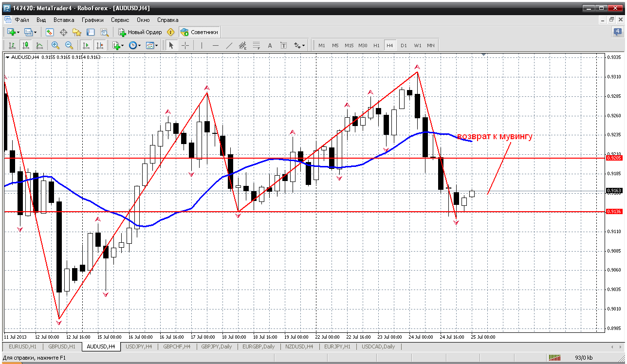Expand the Profiles dropdown arrow
This screenshot has height=364, width=627.
(36, 32)
